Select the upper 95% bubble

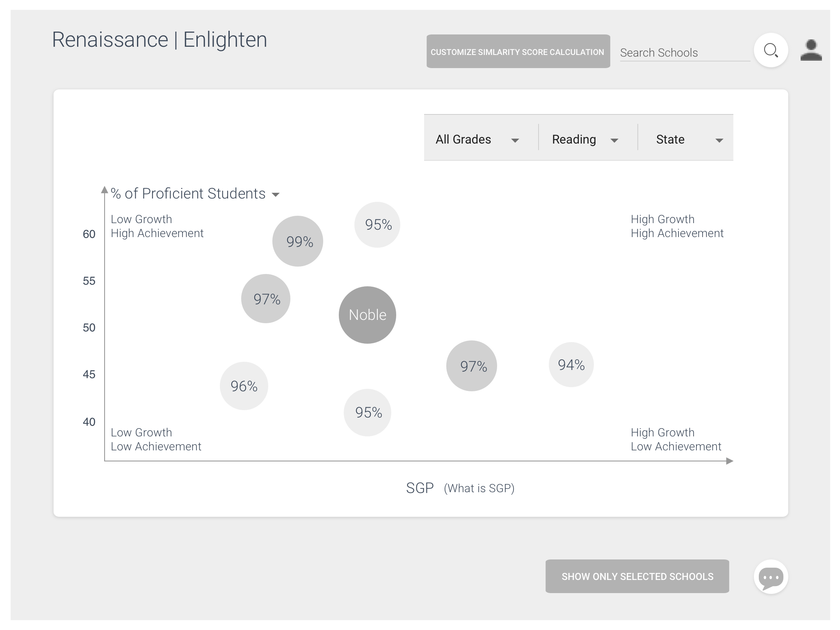pos(377,225)
